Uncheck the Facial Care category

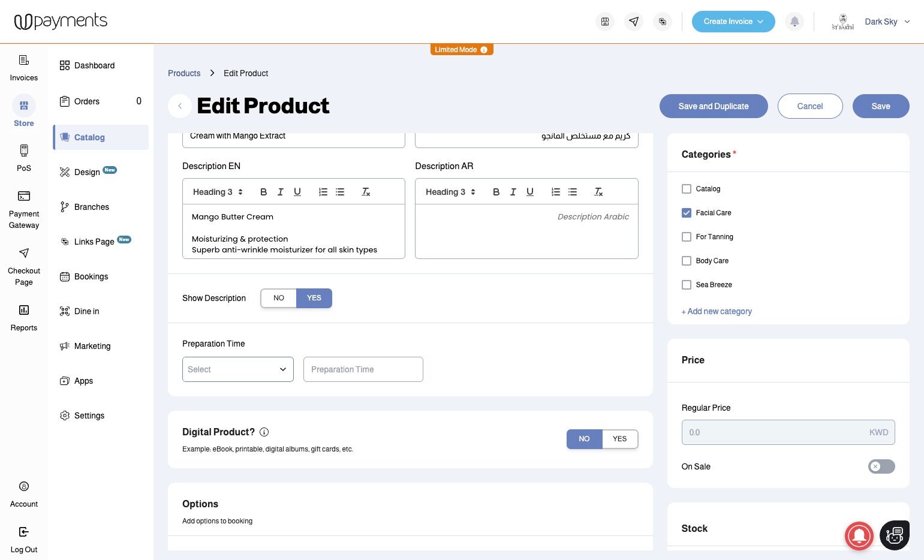coord(687,213)
